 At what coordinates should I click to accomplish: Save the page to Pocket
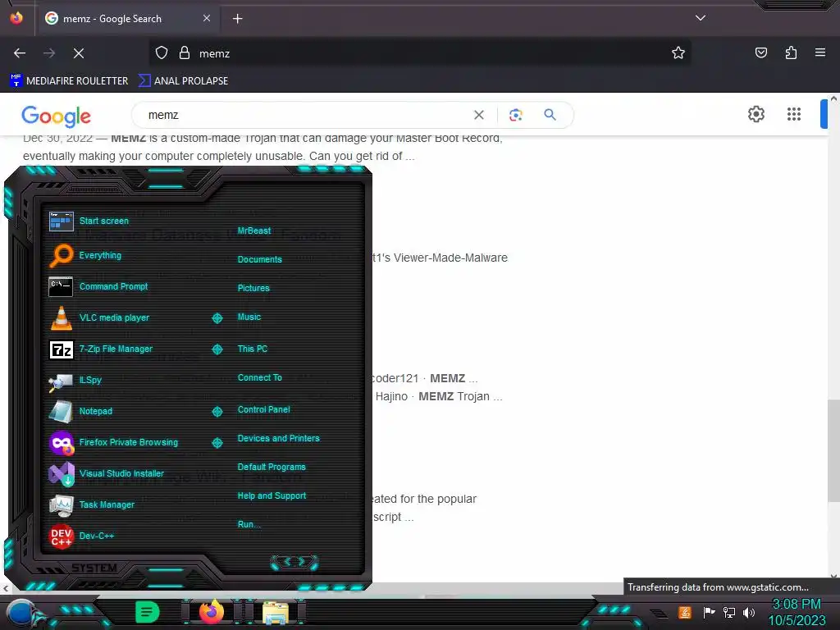pyautogui.click(x=761, y=52)
